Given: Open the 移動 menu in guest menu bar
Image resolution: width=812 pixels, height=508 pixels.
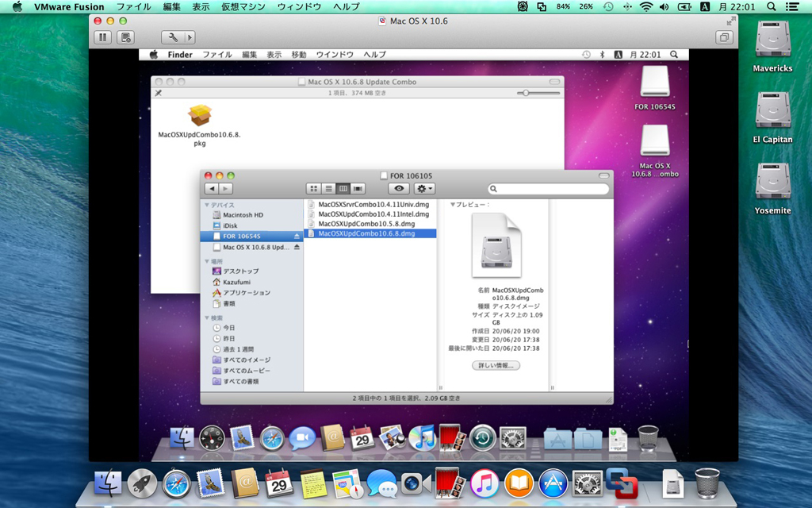Looking at the screenshot, I should point(299,55).
